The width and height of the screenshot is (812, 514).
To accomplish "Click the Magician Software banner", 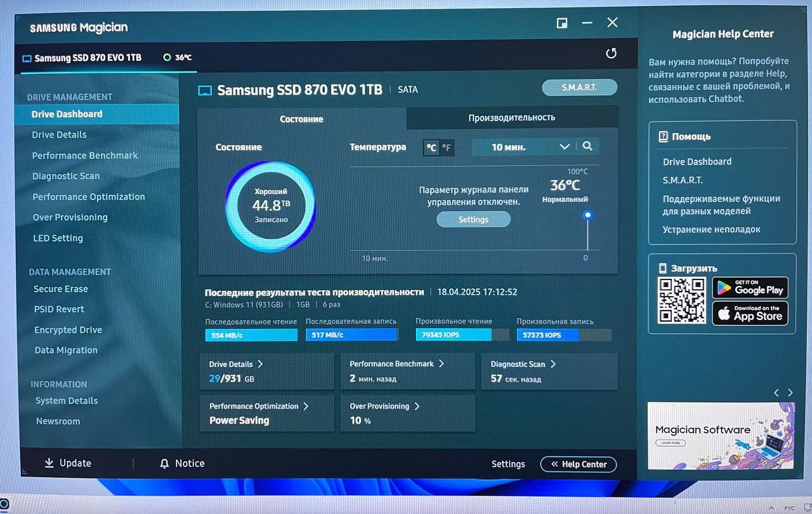I will point(722,435).
